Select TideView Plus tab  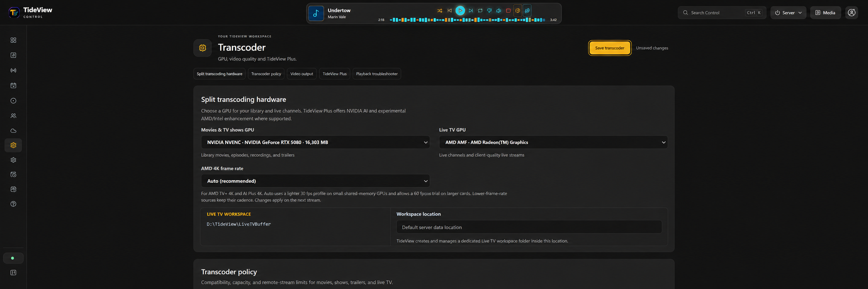click(x=334, y=74)
